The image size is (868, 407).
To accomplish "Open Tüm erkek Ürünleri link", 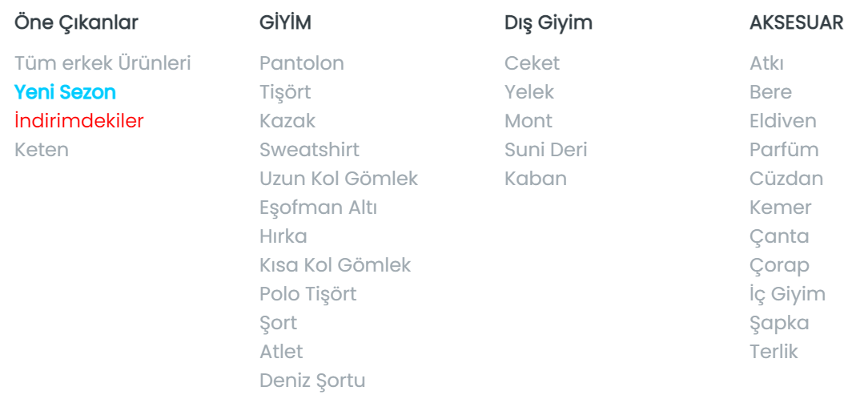I will pyautogui.click(x=102, y=63).
